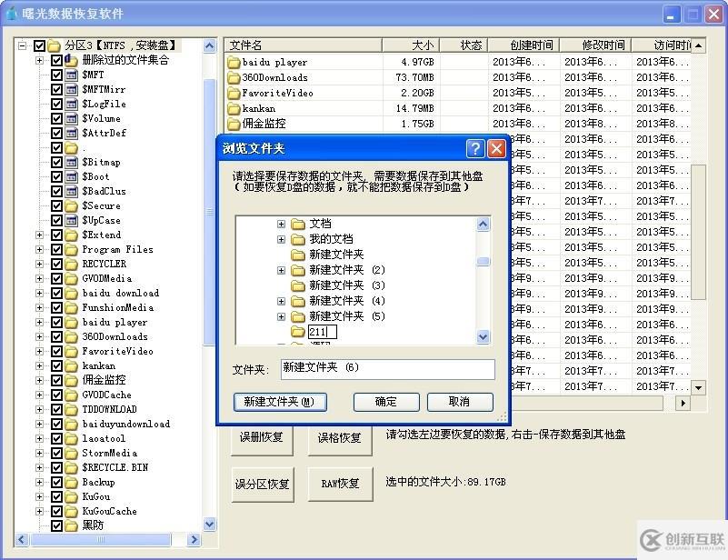Click the dialog folder list scroll-down arrow

[x=484, y=337]
